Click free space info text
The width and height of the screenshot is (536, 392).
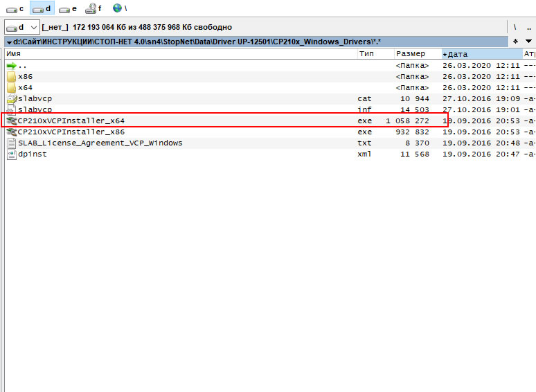click(x=152, y=27)
